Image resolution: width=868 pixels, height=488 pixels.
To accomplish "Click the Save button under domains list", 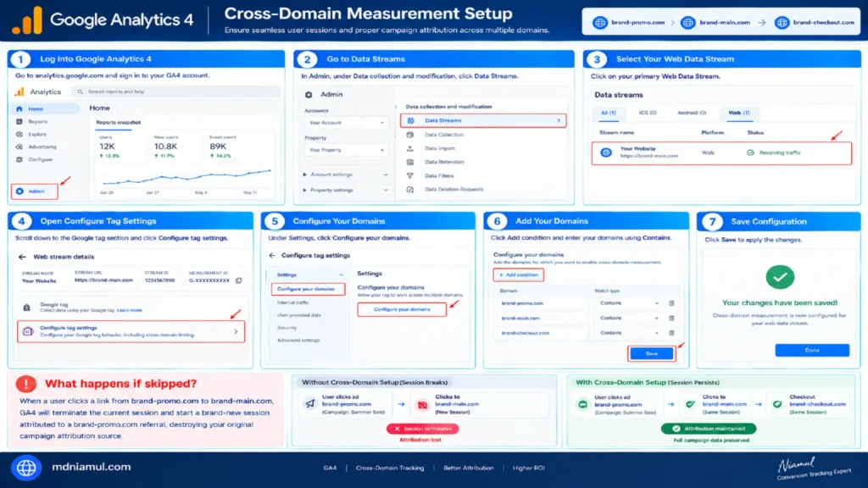I will point(652,353).
